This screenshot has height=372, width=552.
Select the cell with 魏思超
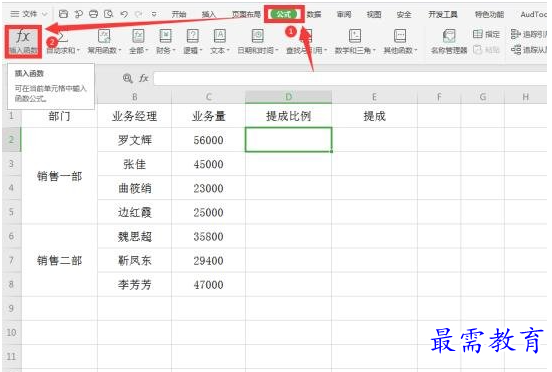pyautogui.click(x=134, y=236)
